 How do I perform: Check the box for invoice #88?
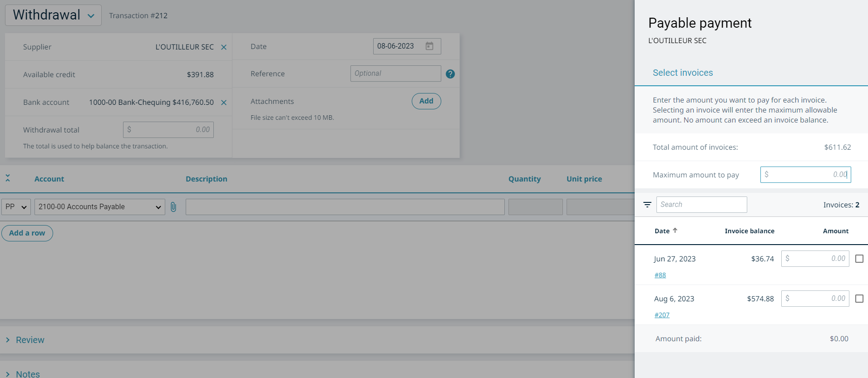tap(859, 259)
